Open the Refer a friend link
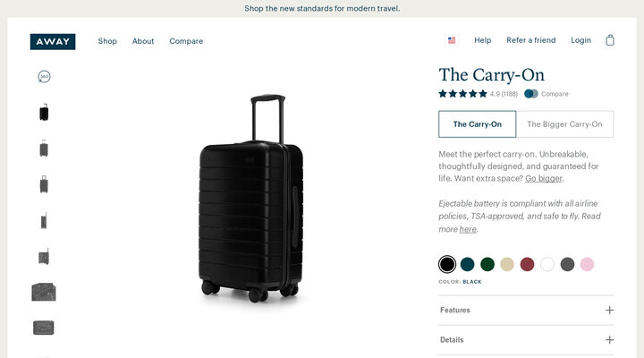Image resolution: width=644 pixels, height=358 pixels. point(530,40)
